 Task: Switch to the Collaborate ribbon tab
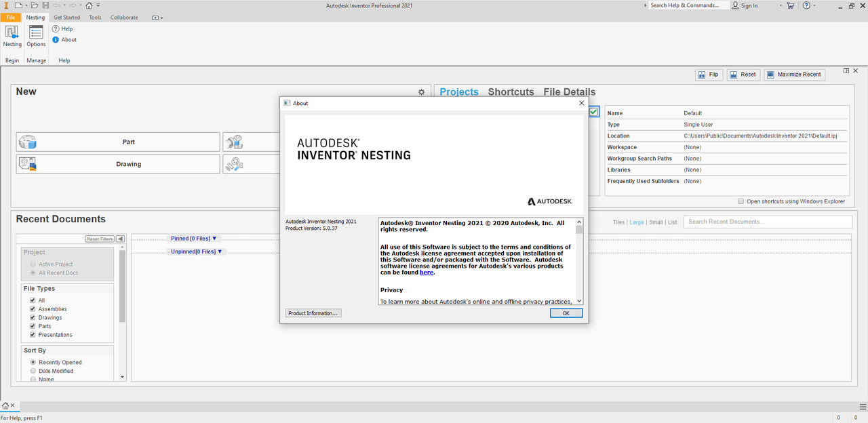point(124,18)
